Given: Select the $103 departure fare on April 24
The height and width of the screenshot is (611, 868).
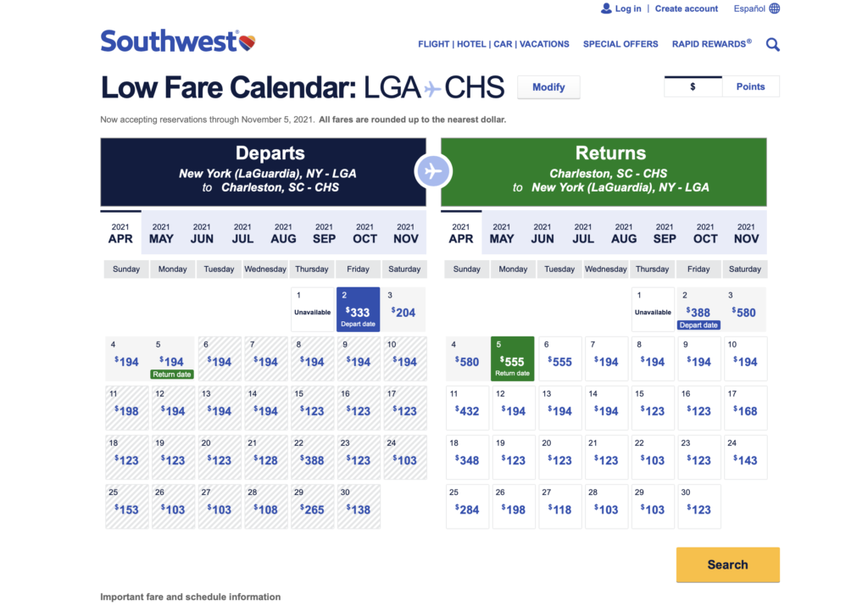Looking at the screenshot, I should click(x=404, y=458).
